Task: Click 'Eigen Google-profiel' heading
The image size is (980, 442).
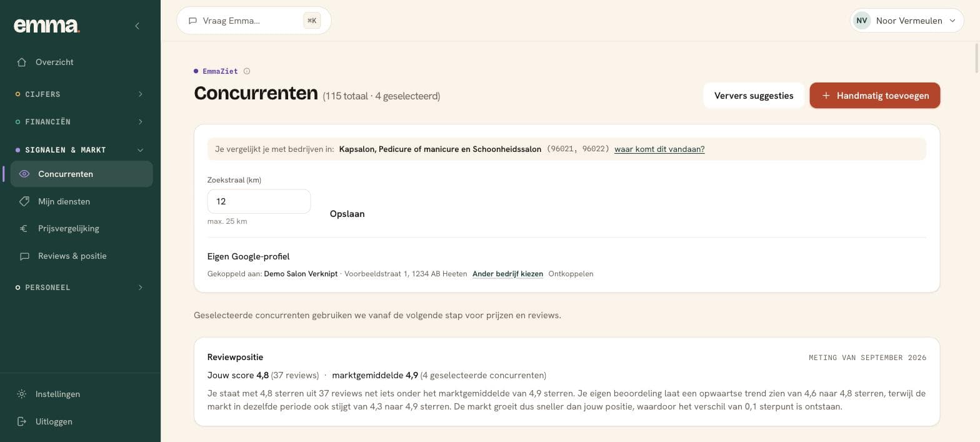Action: (x=248, y=256)
